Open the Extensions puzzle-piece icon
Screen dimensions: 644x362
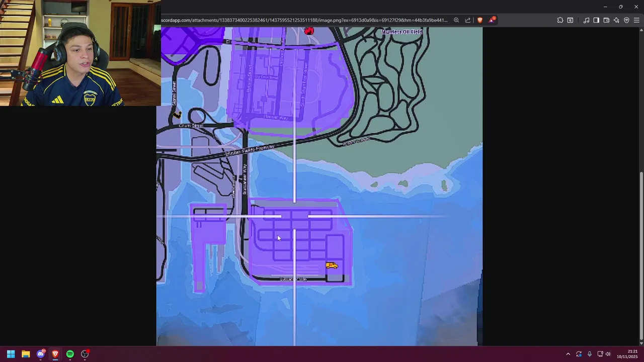tap(560, 20)
